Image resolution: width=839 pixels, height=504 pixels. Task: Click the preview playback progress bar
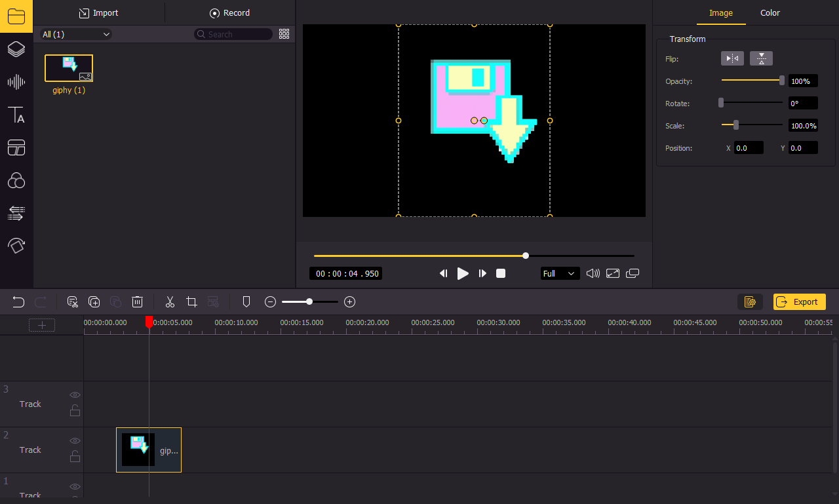[x=474, y=256]
